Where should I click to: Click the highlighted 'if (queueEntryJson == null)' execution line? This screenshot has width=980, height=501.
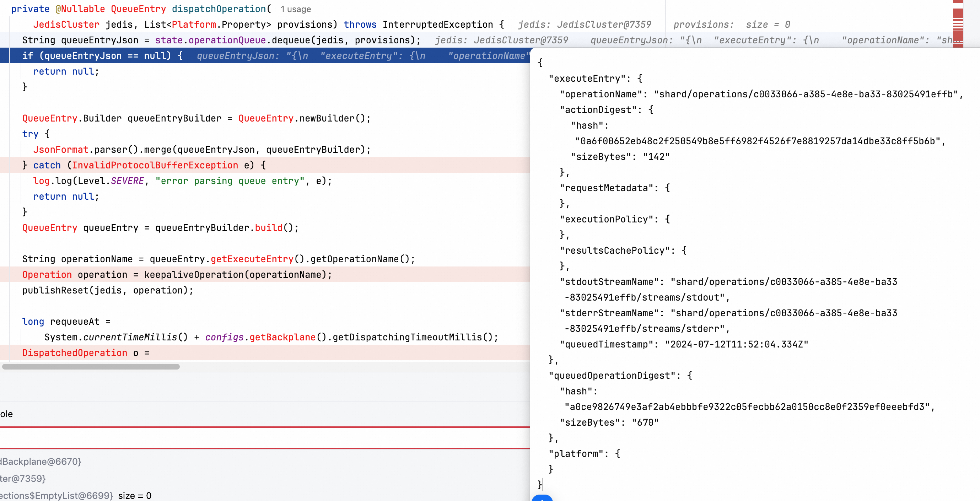click(102, 56)
